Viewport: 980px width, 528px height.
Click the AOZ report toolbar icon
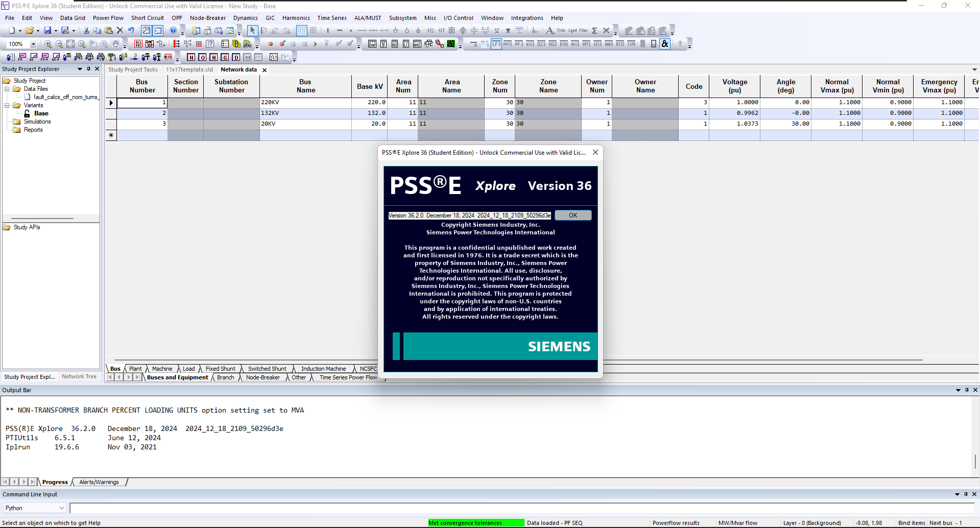(x=417, y=44)
